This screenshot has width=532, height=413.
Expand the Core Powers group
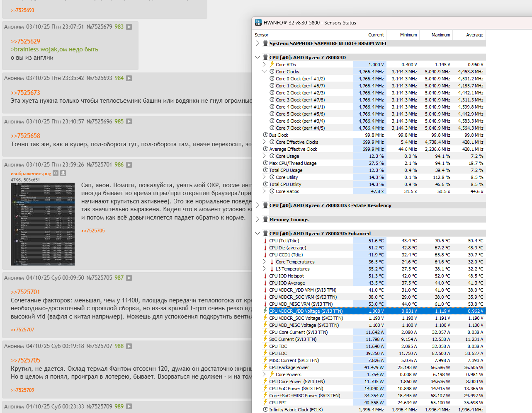click(x=264, y=374)
